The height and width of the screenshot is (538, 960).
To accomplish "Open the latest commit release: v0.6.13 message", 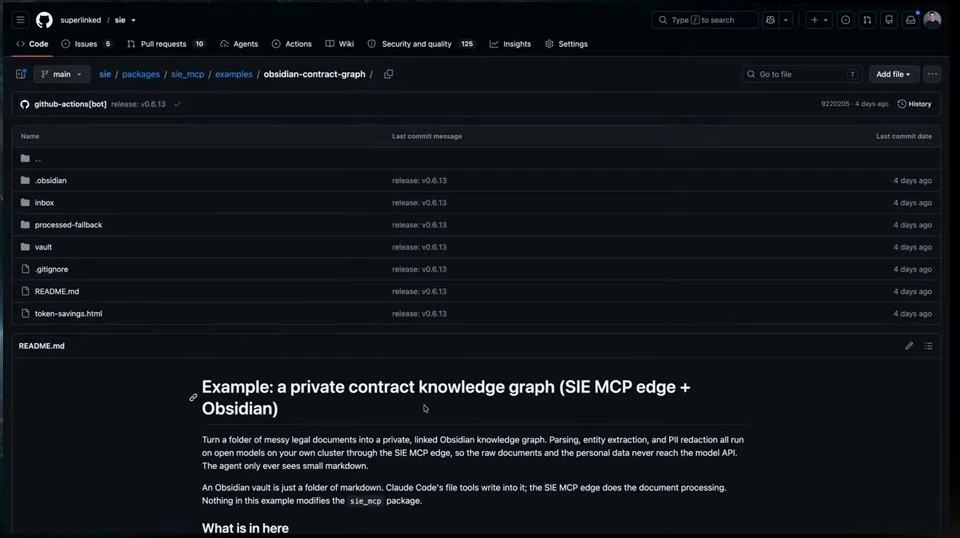I will 138,104.
